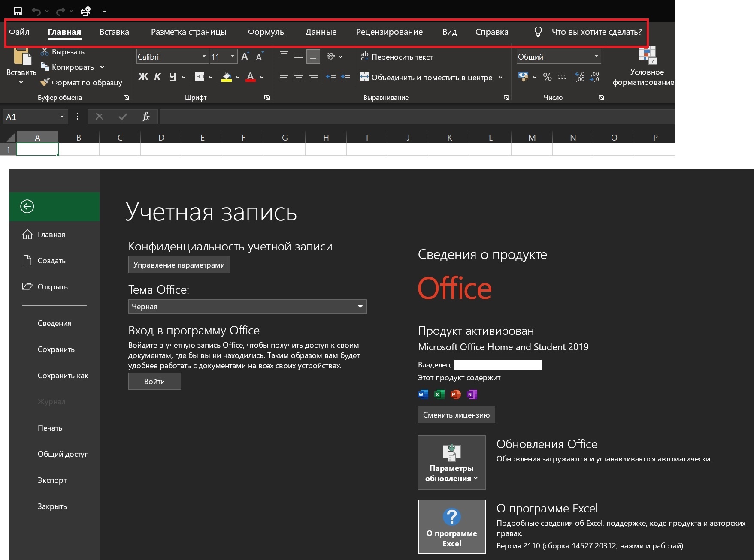
Task: Click Условное форматирование icon
Action: pyautogui.click(x=647, y=56)
